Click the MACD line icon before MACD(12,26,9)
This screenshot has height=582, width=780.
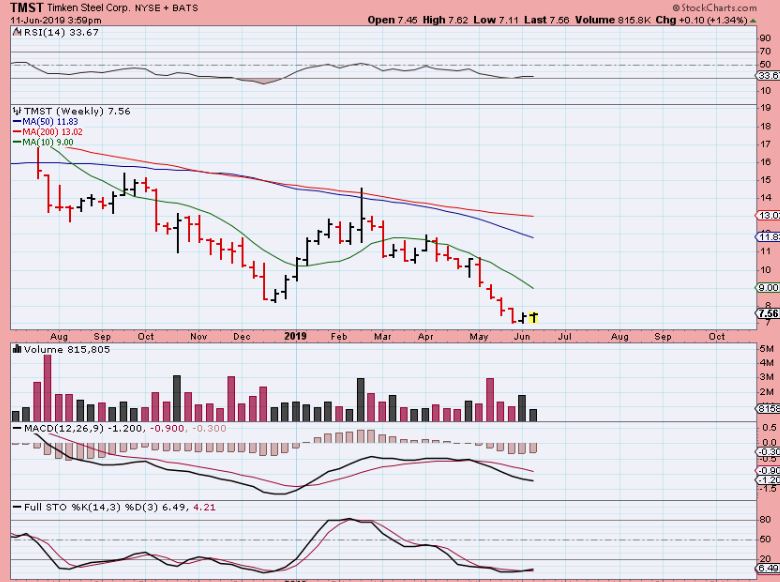click(x=17, y=428)
